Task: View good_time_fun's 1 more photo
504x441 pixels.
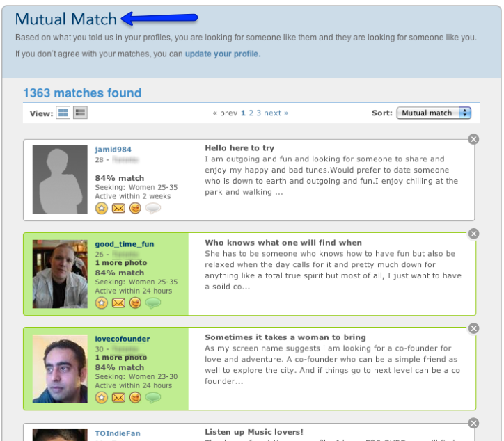Action: point(121,263)
